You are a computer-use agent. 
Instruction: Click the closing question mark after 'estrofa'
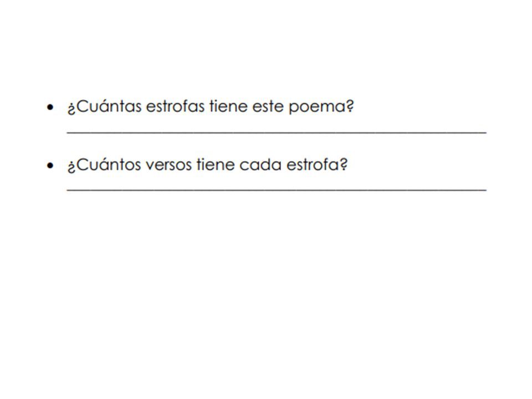click(344, 164)
